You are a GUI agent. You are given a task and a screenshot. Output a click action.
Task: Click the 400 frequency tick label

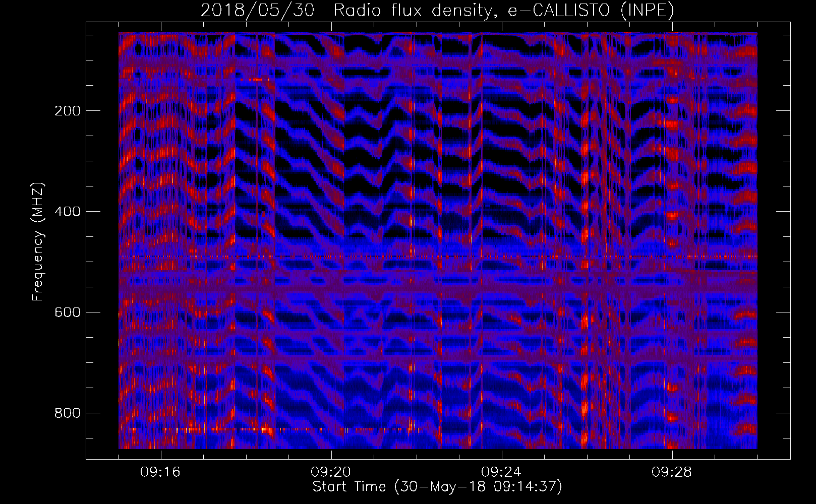68,212
